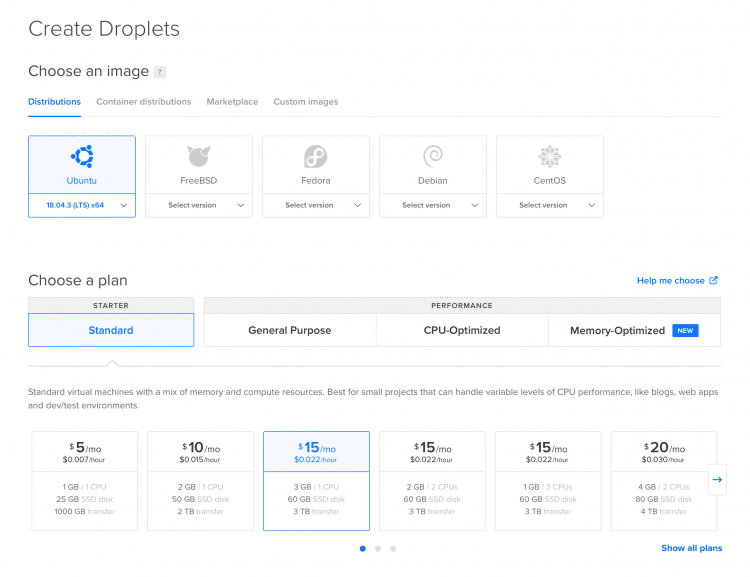Viewport: 750px width, 577px height.
Task: Click the Show all plans link
Action: 692,548
